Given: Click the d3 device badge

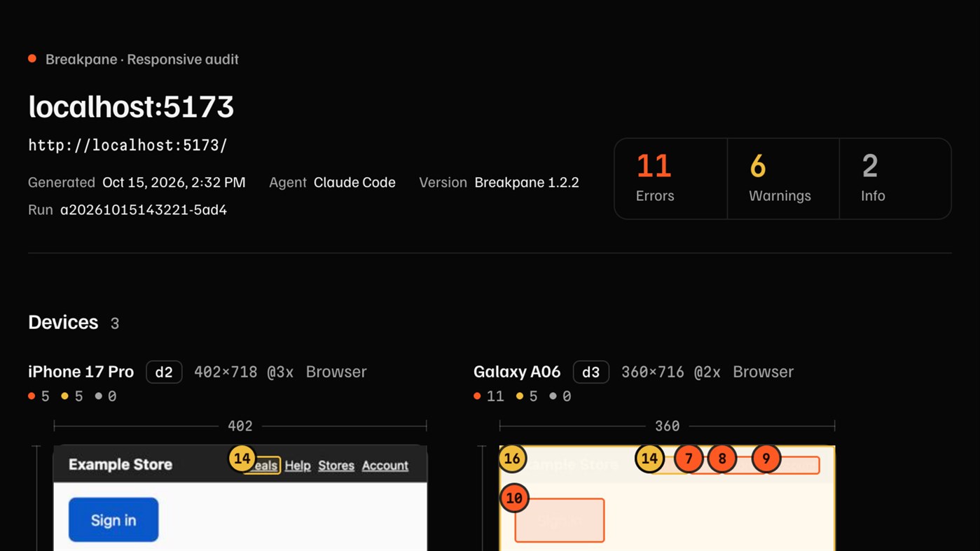Looking at the screenshot, I should point(591,372).
